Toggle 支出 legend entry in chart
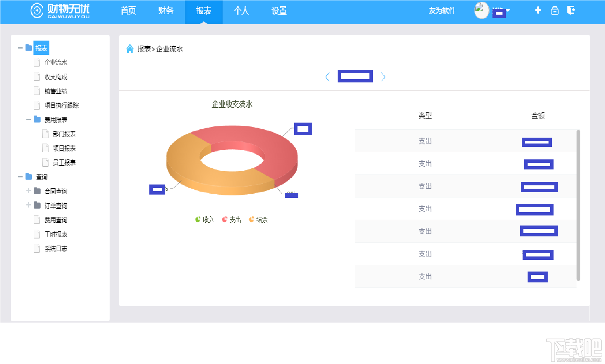The width and height of the screenshot is (605, 364). pos(231,220)
